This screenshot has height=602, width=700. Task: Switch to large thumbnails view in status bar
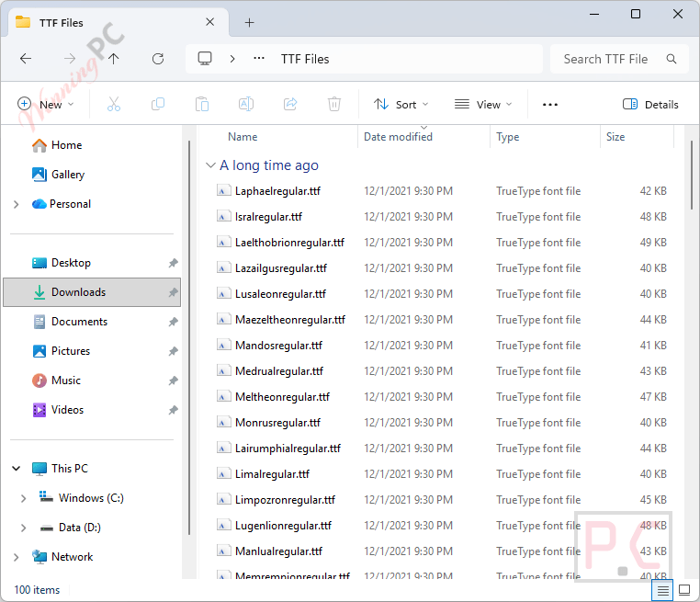click(x=684, y=590)
